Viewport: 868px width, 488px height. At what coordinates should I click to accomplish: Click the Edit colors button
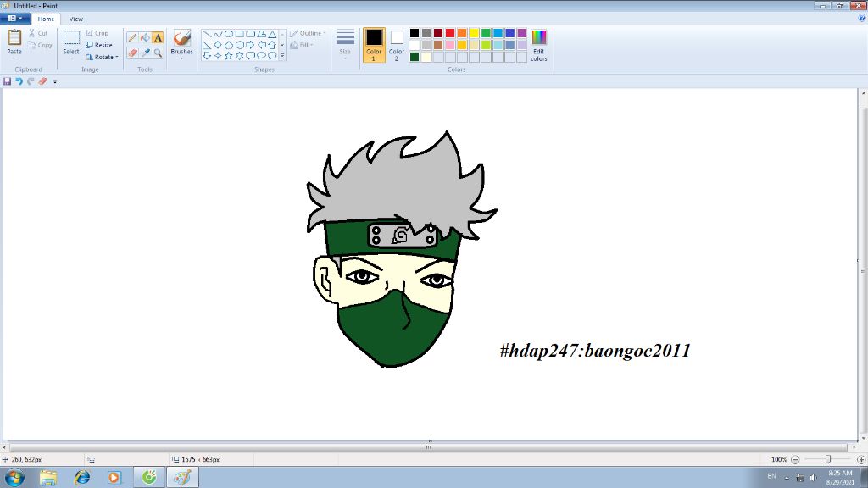click(x=538, y=45)
